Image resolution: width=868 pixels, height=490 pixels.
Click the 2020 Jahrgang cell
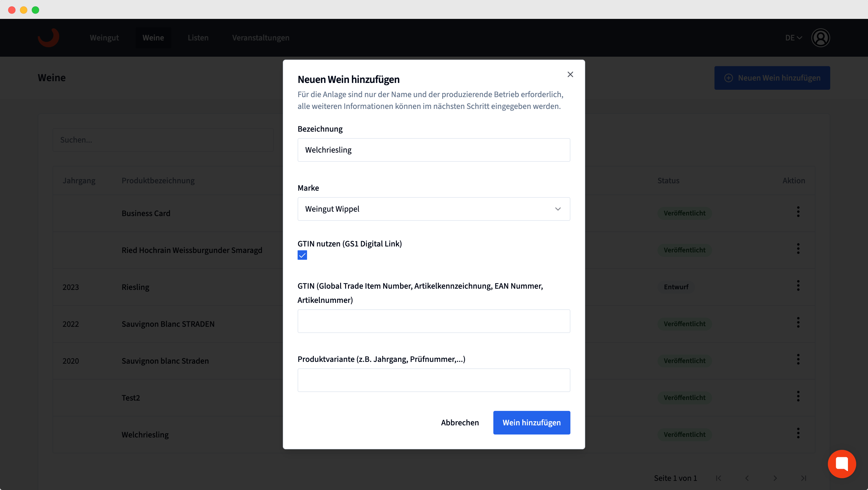71,361
